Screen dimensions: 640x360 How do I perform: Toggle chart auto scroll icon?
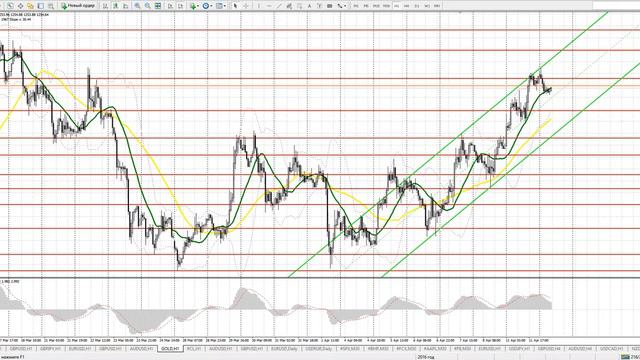(x=170, y=6)
